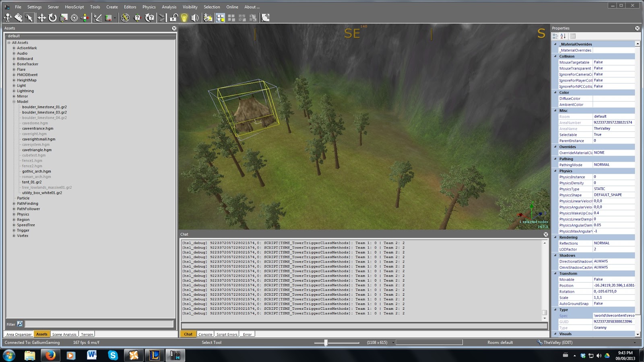Activate the rotate tool
The image size is (644, 362).
click(x=52, y=17)
